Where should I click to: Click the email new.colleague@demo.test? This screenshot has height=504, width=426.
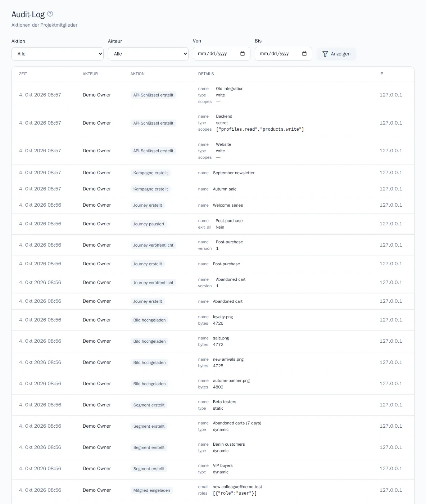237,487
